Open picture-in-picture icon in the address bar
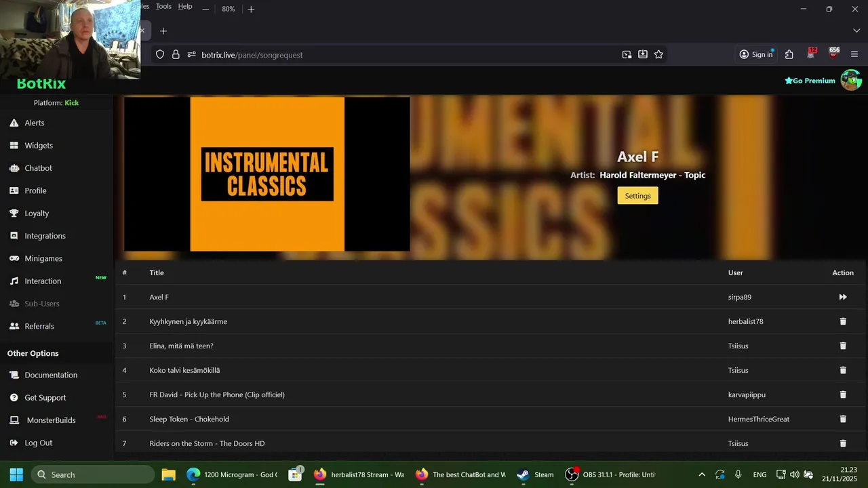The width and height of the screenshot is (868, 488). (627, 55)
